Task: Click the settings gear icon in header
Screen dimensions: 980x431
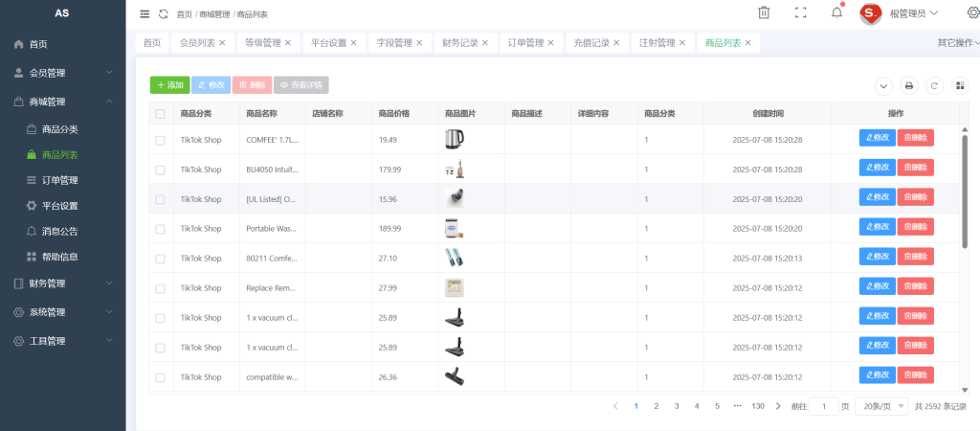Action: coord(973,12)
